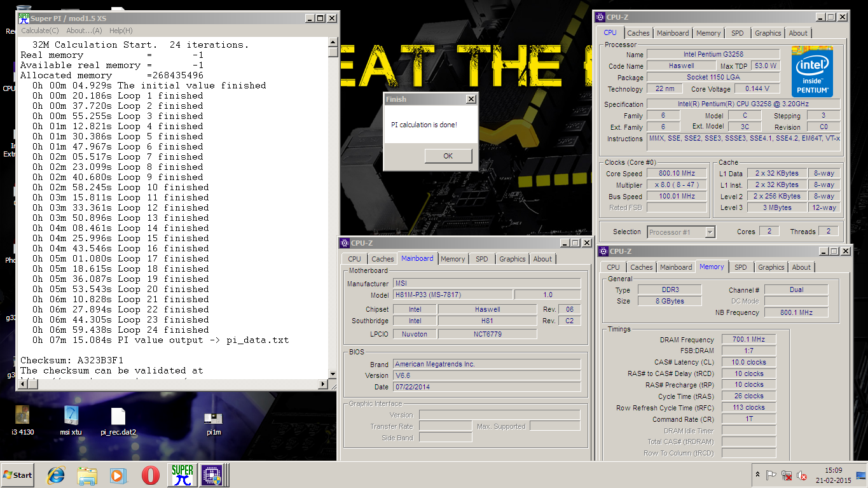868x488 pixels.
Task: Click '32M Calculation Start' line
Action: point(141,45)
